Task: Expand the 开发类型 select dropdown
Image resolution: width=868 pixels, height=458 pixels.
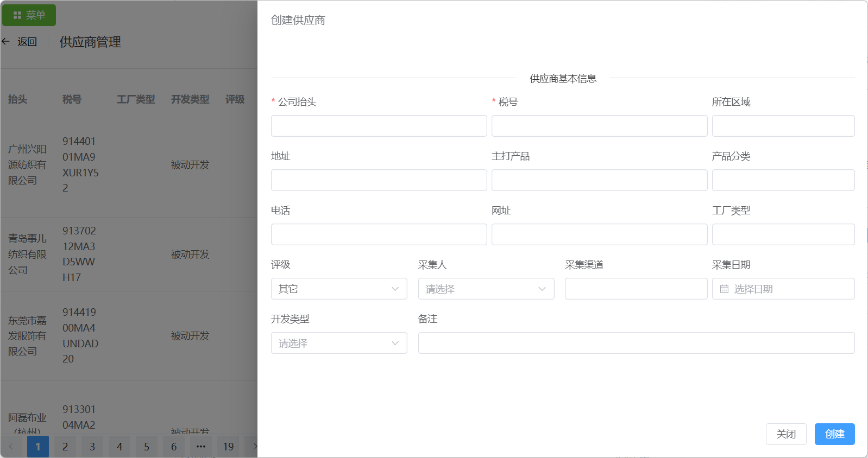Action: click(338, 343)
